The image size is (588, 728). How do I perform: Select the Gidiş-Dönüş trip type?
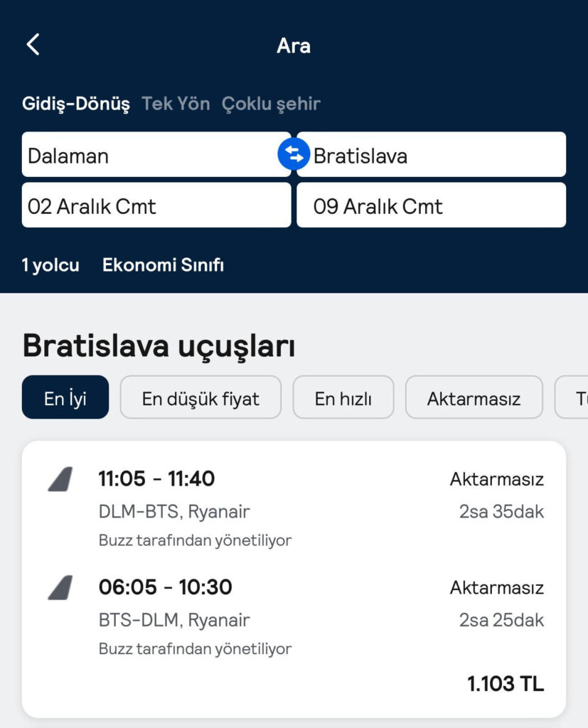76,104
